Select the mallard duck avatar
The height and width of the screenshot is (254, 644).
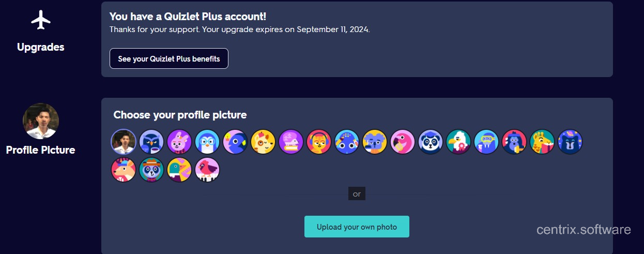pyautogui.click(x=179, y=170)
